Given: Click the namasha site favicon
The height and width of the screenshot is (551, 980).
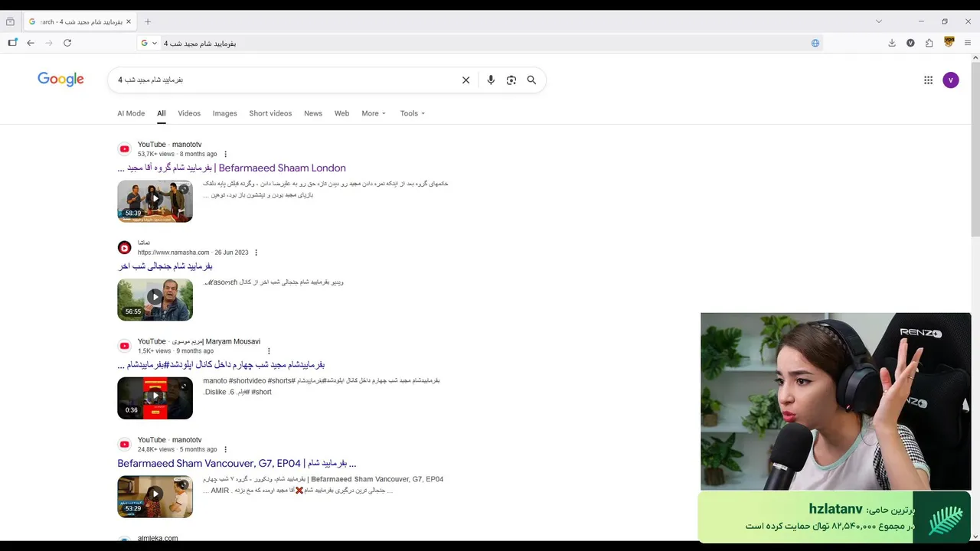Looking at the screenshot, I should [x=125, y=247].
